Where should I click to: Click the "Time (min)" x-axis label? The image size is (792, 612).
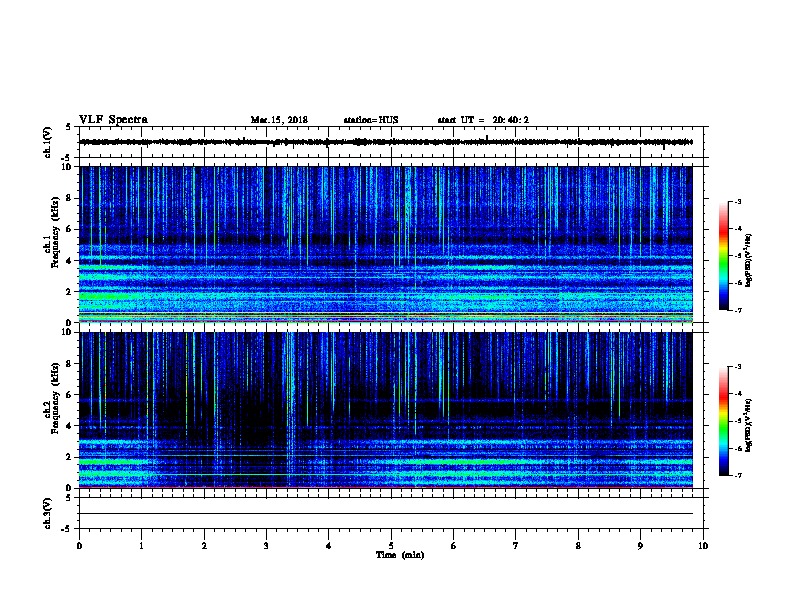pos(400,555)
